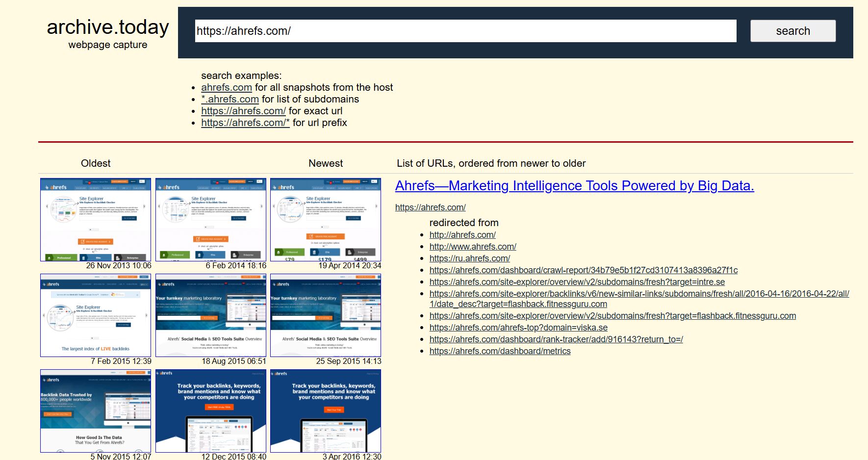This screenshot has width=868, height=460.
Task: Open snapshot thumbnail dated 7 Feb 2015 12:39
Action: (96, 315)
